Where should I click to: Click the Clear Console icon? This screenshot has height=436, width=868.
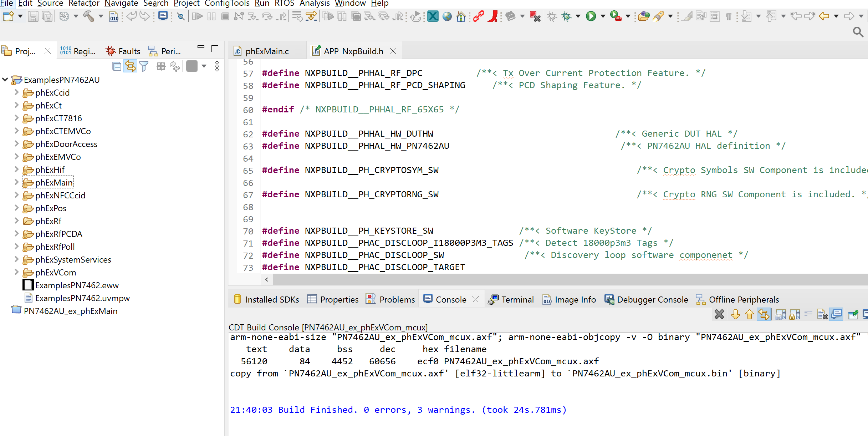coord(822,314)
